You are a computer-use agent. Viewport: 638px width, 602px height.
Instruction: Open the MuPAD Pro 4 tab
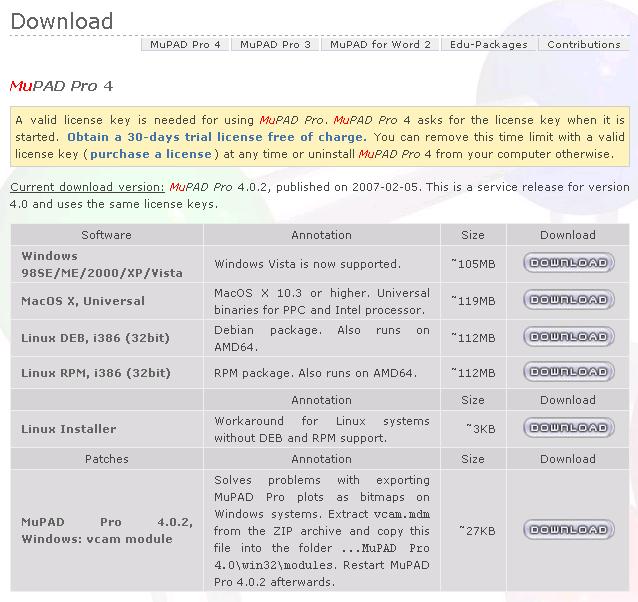pyautogui.click(x=186, y=44)
